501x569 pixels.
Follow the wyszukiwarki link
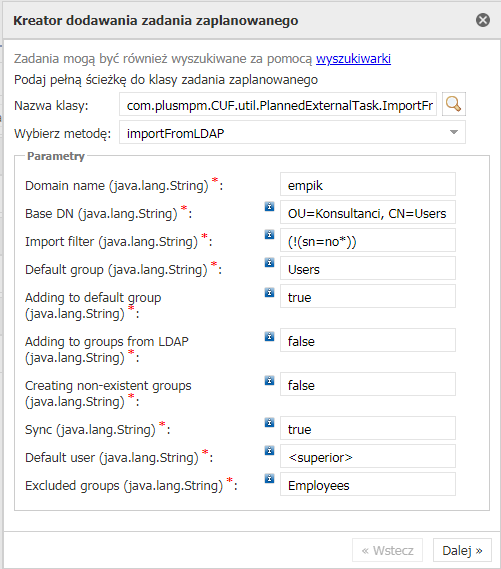coord(353,58)
